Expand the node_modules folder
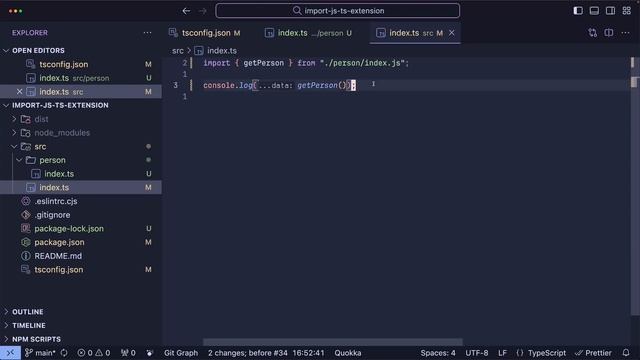The width and height of the screenshot is (640, 360). [14, 133]
